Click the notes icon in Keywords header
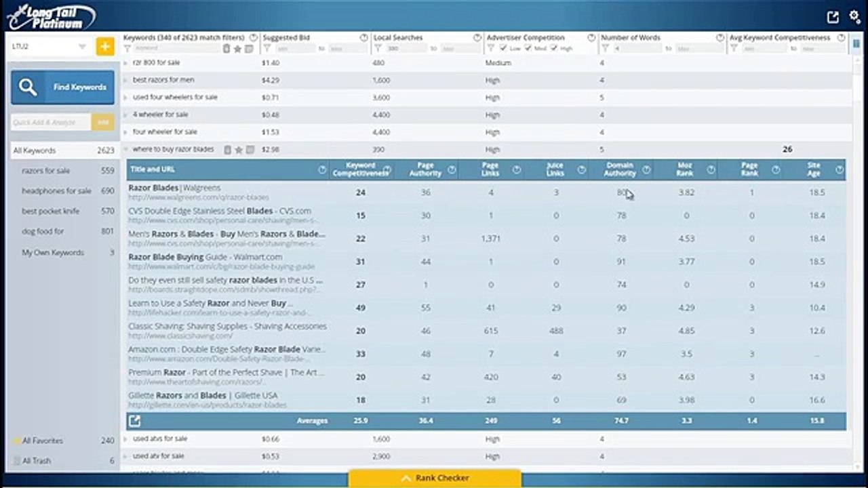The image size is (868, 488). [249, 49]
